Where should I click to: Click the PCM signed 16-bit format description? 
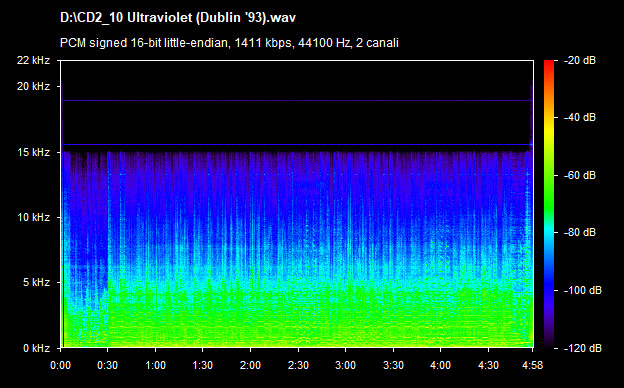point(229,43)
